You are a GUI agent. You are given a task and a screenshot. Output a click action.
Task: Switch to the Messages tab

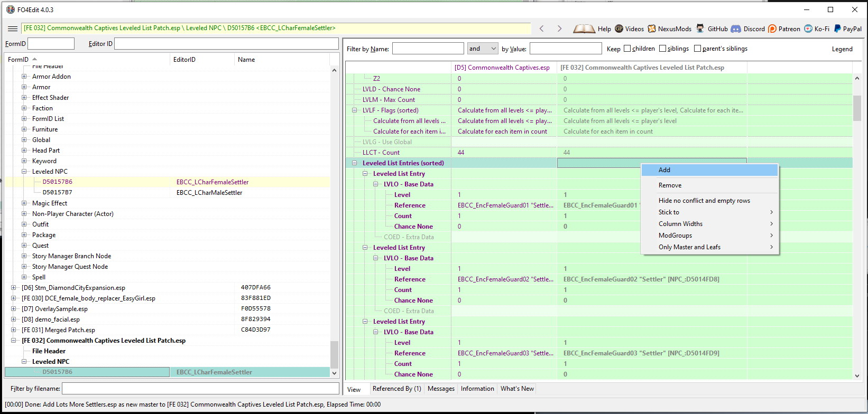[441, 389]
